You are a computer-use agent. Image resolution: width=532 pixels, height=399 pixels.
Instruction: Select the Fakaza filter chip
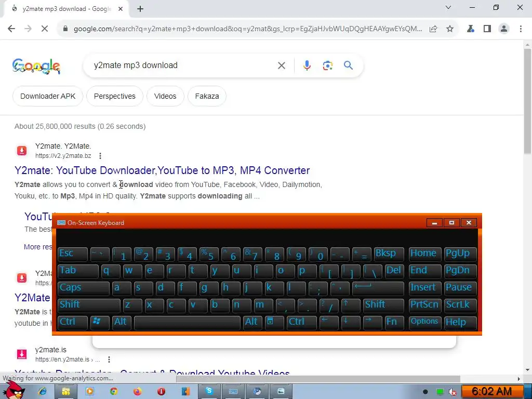pos(207,96)
